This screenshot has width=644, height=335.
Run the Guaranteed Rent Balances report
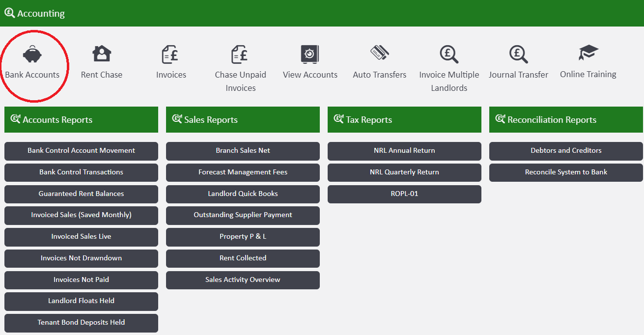(x=81, y=194)
